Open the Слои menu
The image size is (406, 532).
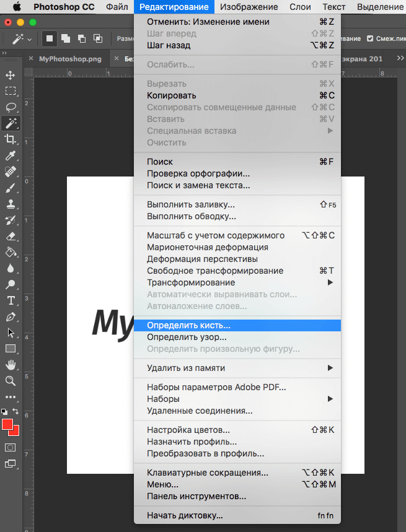[300, 7]
